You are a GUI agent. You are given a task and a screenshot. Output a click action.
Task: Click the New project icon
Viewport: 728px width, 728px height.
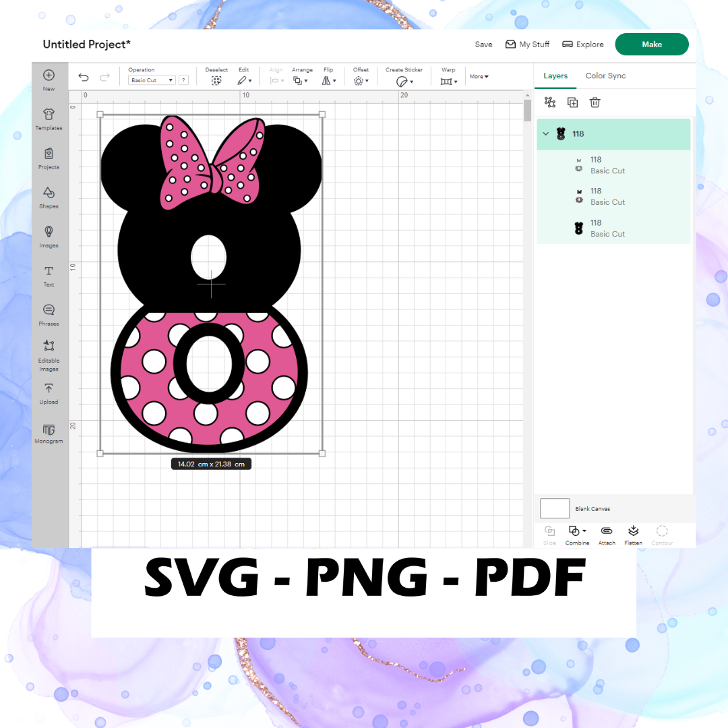(49, 75)
